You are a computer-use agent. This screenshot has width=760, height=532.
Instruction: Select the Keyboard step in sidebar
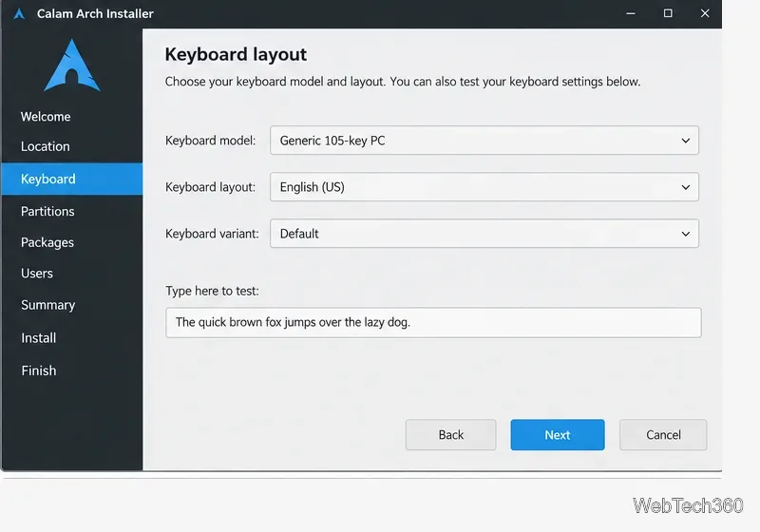coord(72,179)
